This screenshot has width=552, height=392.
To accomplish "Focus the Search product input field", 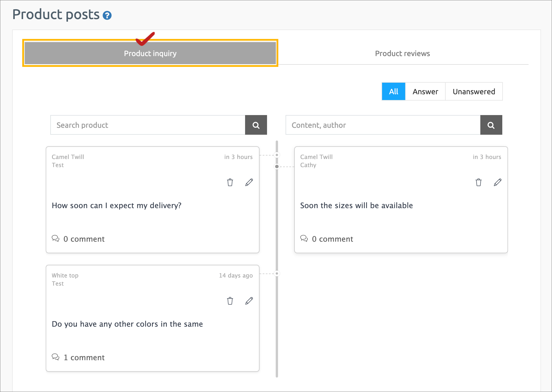I will pyautogui.click(x=148, y=125).
